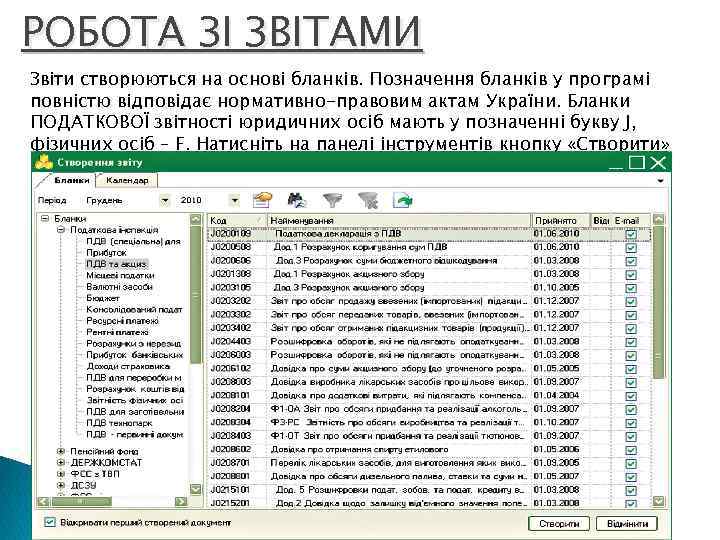The width and height of the screenshot is (720, 540).
Task: Collapse the Податкова інспекція node
Action: click(x=61, y=230)
